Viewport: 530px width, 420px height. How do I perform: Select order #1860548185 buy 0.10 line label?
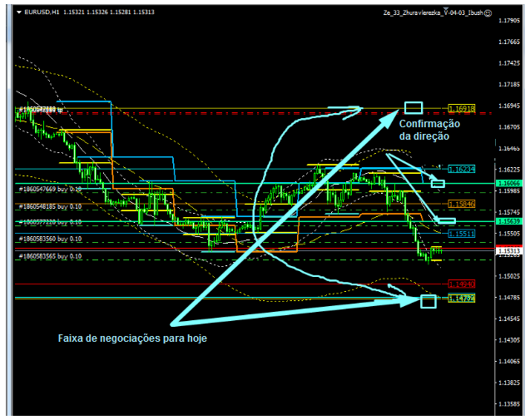coord(51,206)
